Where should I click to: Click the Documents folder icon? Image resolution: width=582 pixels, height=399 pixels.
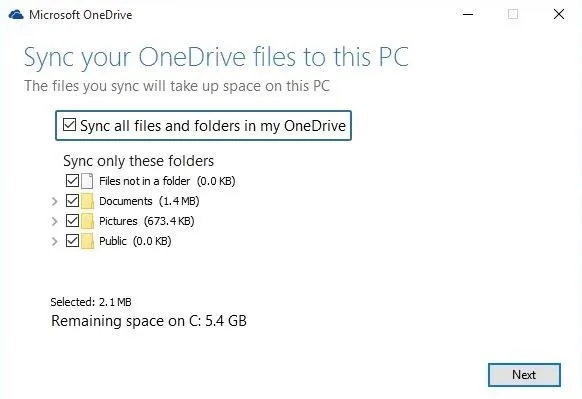point(87,201)
